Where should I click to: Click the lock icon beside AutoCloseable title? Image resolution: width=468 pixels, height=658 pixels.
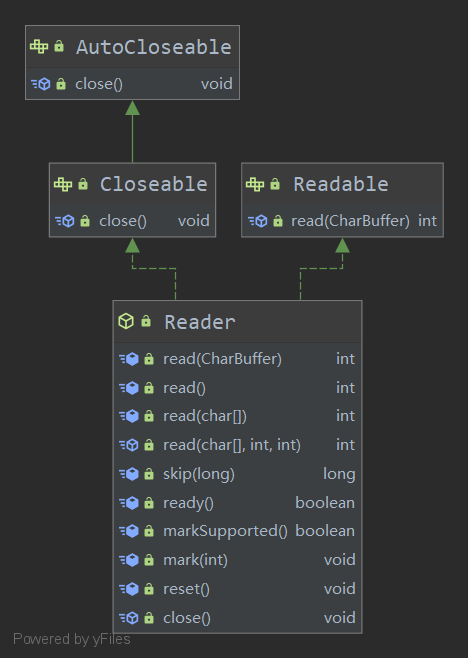pyautogui.click(x=59, y=46)
